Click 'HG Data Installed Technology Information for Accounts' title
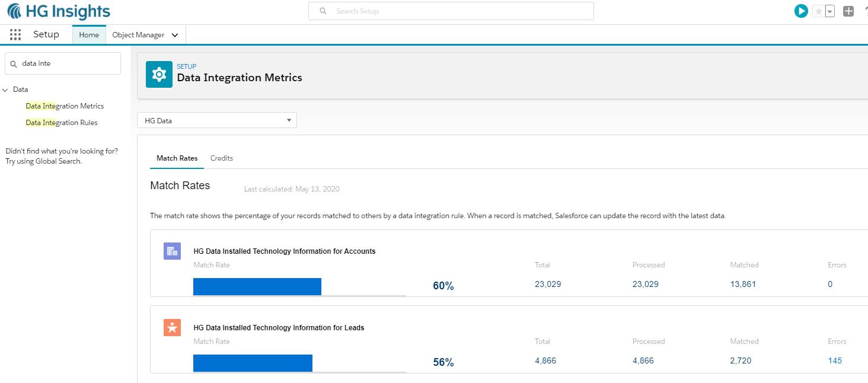 tap(285, 251)
